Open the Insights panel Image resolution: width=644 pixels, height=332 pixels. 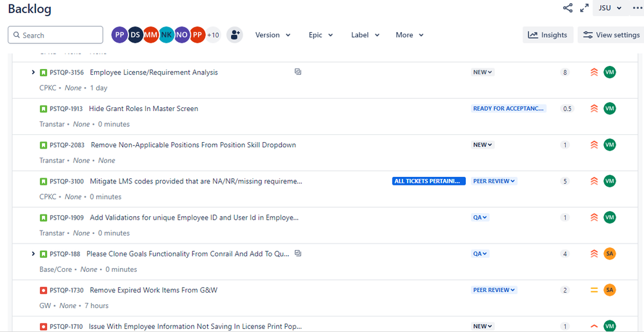tap(548, 35)
